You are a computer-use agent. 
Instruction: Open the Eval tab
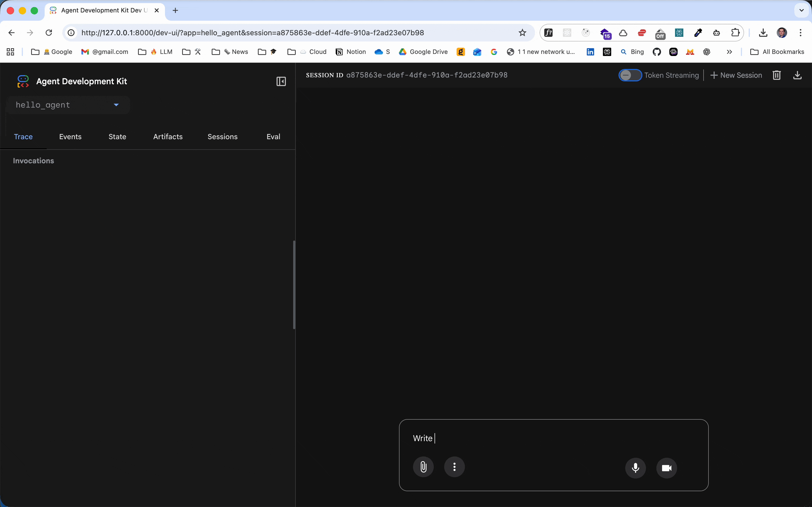tap(273, 137)
